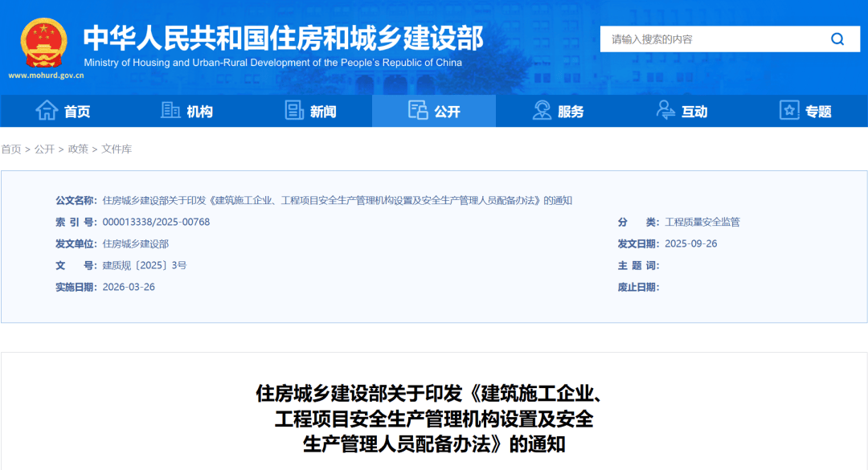The width and height of the screenshot is (868, 470).
Task: Switch to the 服务 navigation tab
Action: [x=571, y=112]
